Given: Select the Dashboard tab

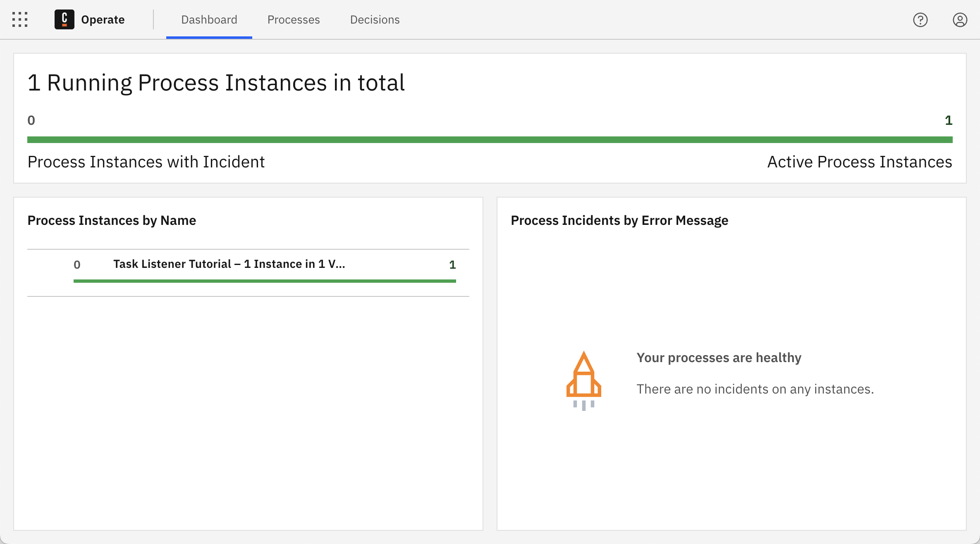Looking at the screenshot, I should (209, 19).
